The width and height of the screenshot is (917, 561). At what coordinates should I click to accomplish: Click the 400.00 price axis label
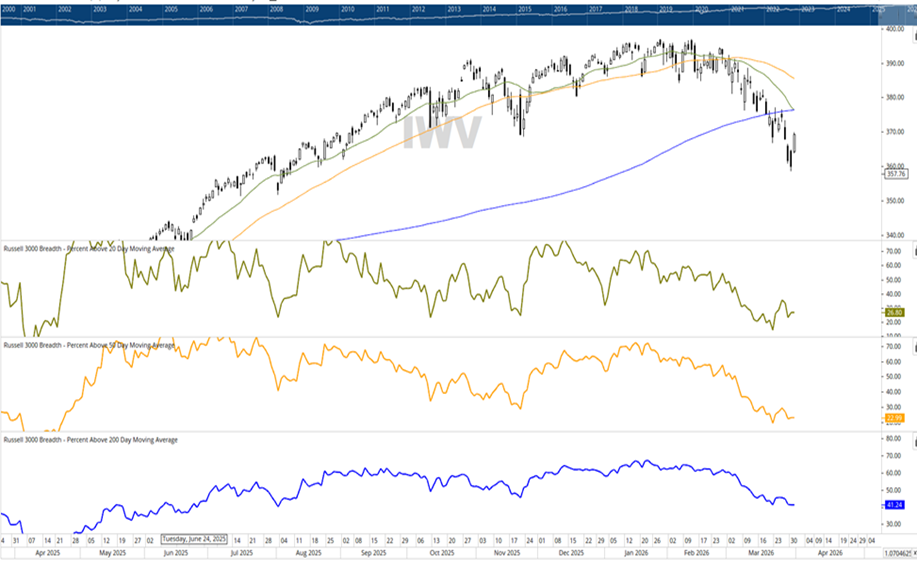pyautogui.click(x=895, y=29)
